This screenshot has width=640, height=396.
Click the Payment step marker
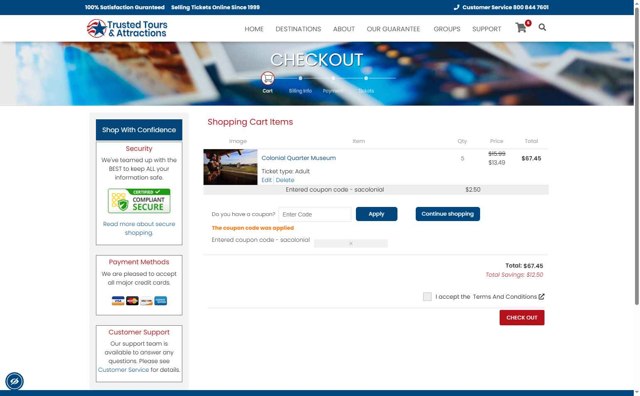point(333,78)
